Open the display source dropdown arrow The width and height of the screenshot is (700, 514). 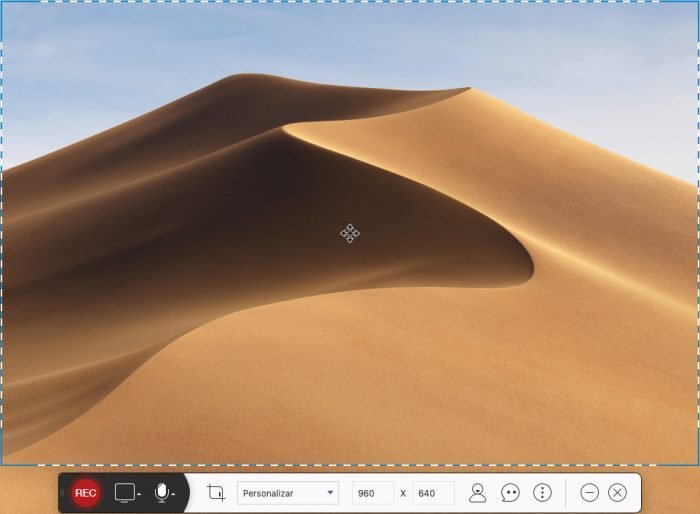pyautogui.click(x=139, y=494)
